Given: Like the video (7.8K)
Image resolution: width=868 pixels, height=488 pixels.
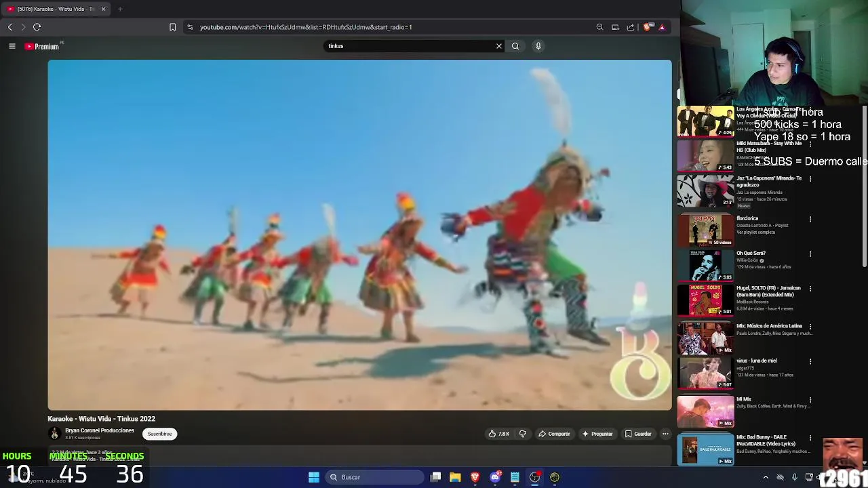Looking at the screenshot, I should tap(499, 434).
